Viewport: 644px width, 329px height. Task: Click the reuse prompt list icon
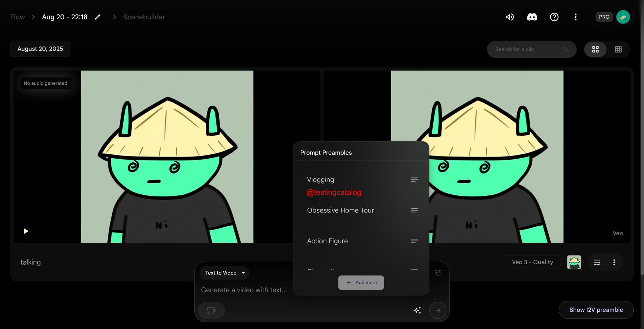click(597, 262)
